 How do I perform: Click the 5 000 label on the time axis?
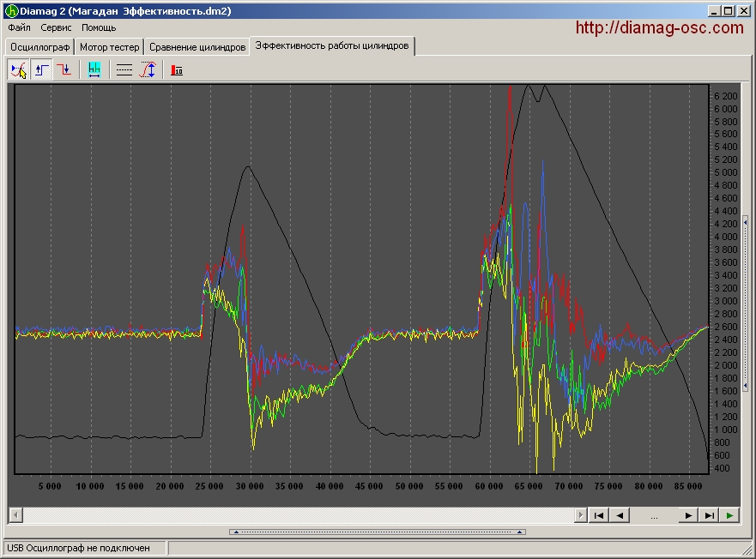coord(50,486)
